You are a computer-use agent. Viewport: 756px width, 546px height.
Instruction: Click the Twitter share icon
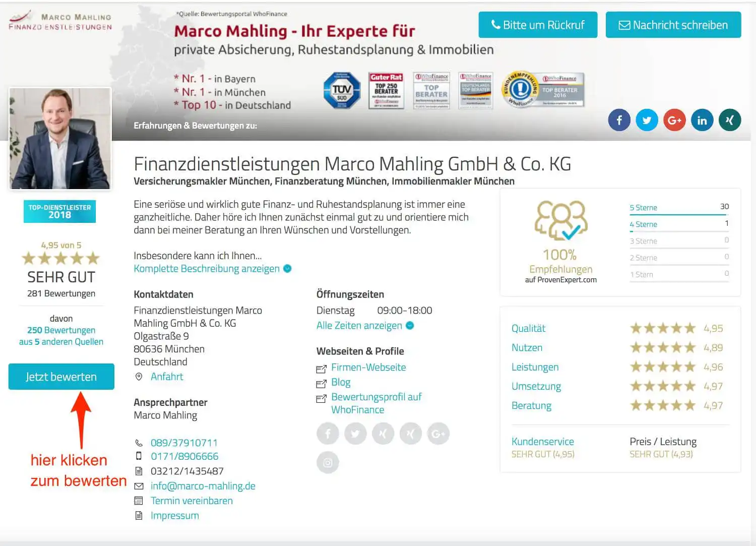[x=647, y=120]
